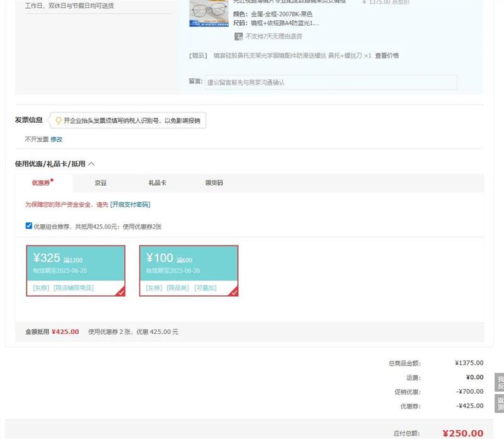
Task: Click the checkmark corner on ¥325 coupon
Action: (120, 292)
